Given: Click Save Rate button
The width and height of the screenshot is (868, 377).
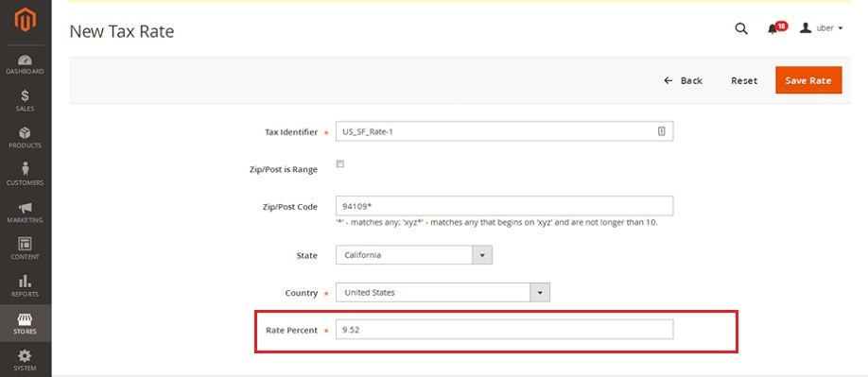Looking at the screenshot, I should [808, 80].
